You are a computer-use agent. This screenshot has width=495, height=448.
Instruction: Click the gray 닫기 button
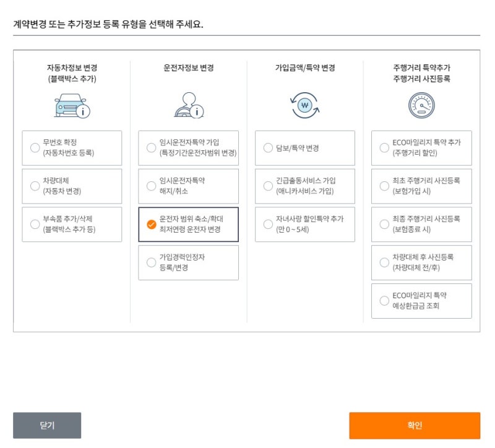coord(47,425)
